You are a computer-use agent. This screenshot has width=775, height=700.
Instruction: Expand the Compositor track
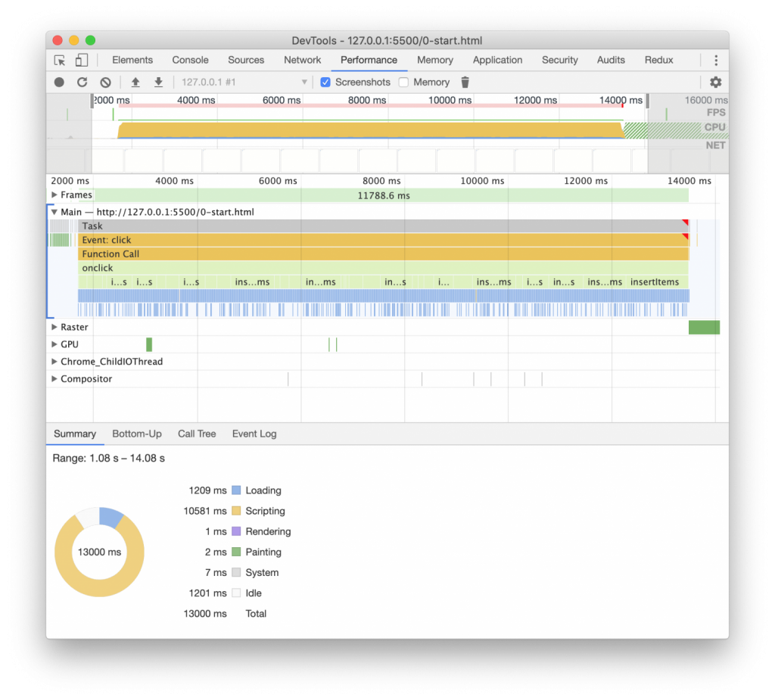(x=54, y=378)
